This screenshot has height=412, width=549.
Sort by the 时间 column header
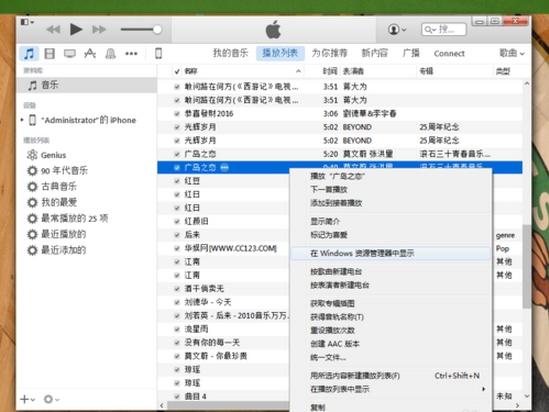329,71
